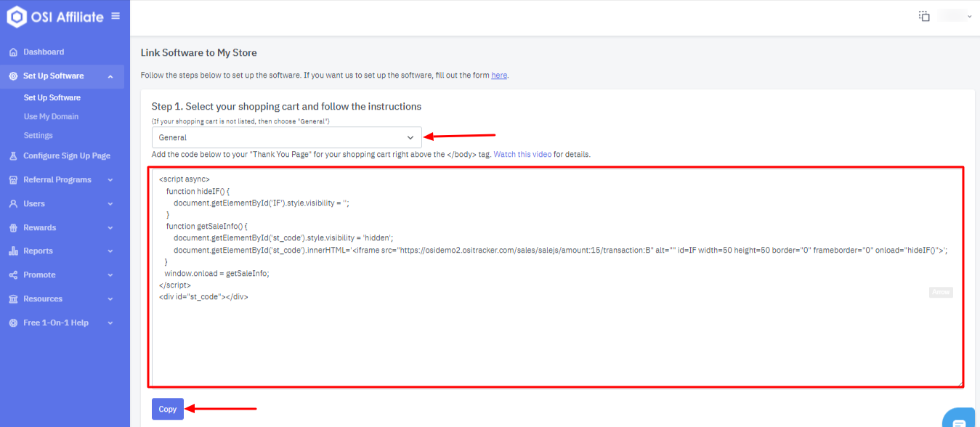Screen dimensions: 980x427
Task: Open the user account dropdown in top right
Action: 955,16
